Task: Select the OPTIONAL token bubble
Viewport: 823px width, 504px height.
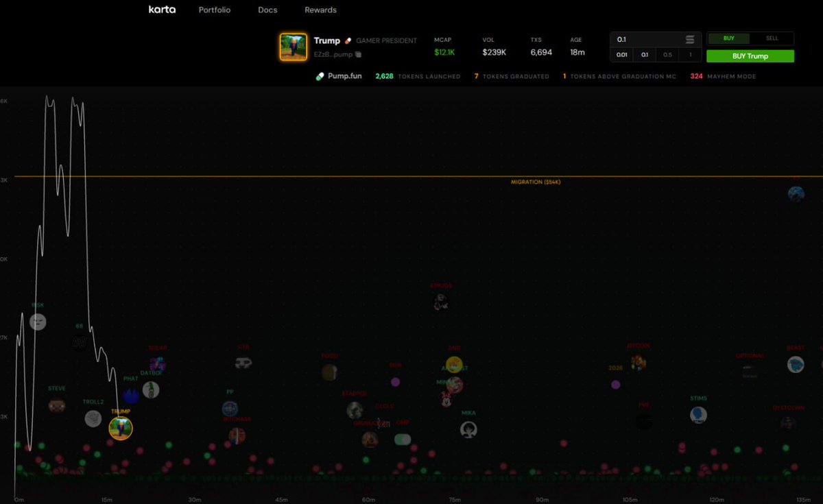Action: coord(750,371)
